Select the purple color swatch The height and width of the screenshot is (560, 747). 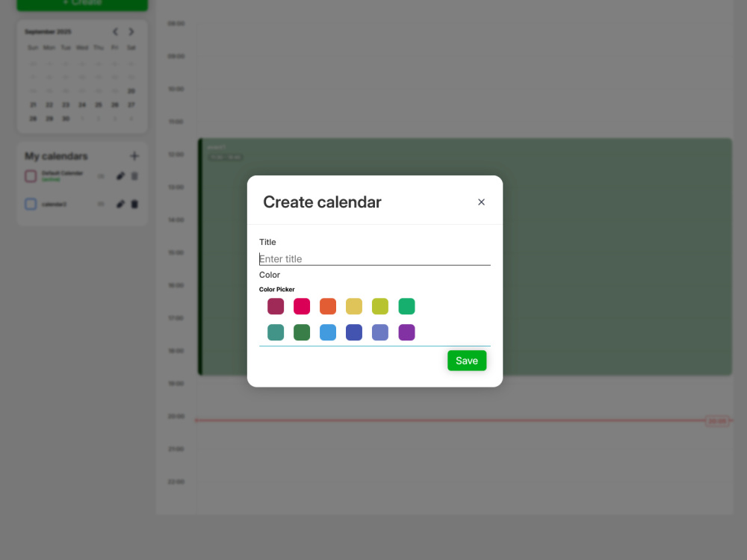tap(406, 332)
